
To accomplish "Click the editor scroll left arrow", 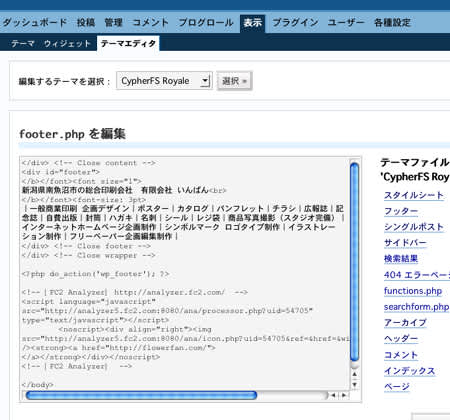I will point(333,395).
